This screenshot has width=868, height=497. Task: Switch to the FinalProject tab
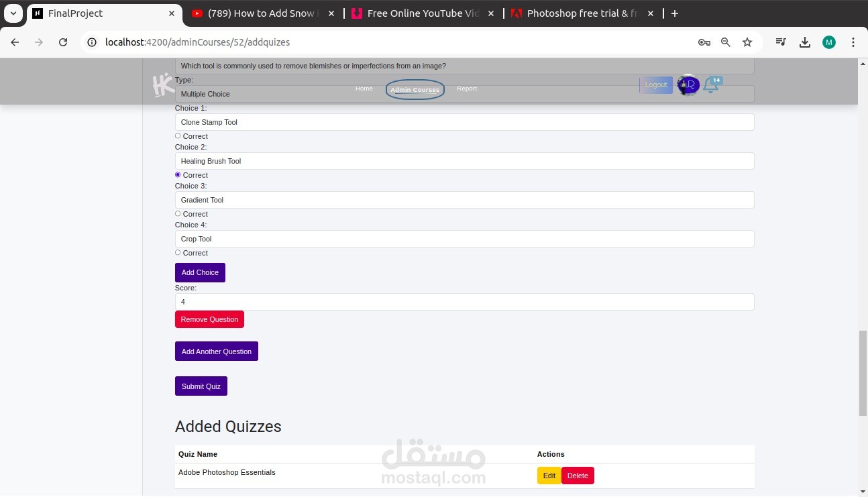tap(105, 13)
